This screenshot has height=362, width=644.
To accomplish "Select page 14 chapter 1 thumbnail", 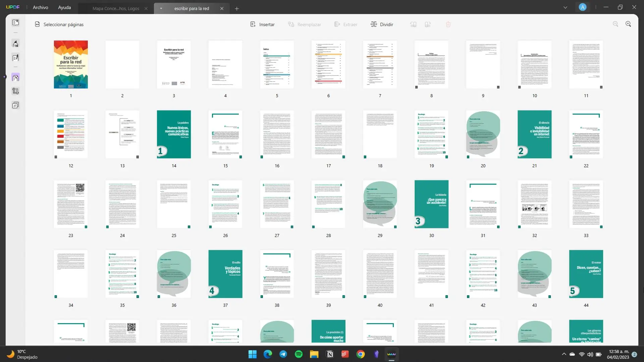I will 174,134.
